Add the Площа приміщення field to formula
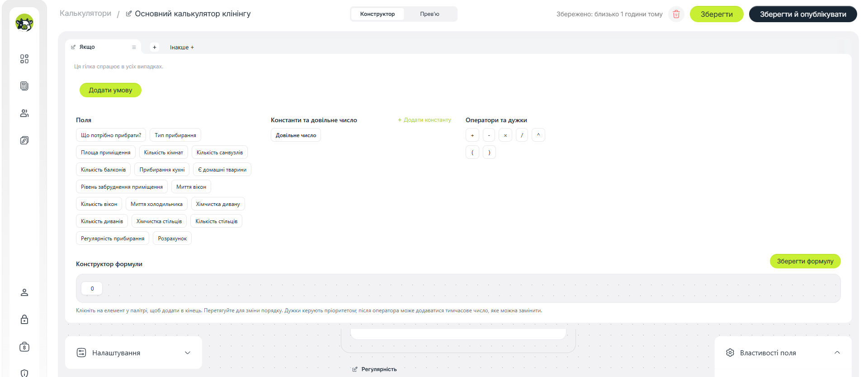Viewport: 868px width, 377px height. point(106,153)
